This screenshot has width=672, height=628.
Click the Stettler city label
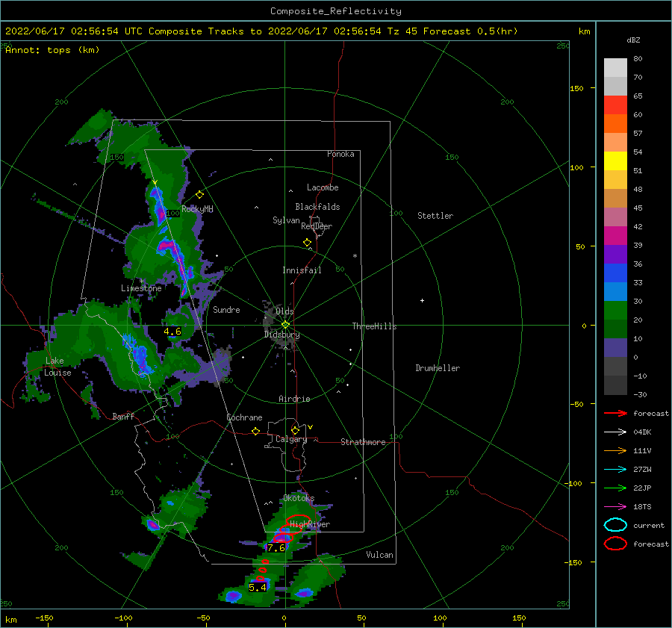tap(435, 216)
